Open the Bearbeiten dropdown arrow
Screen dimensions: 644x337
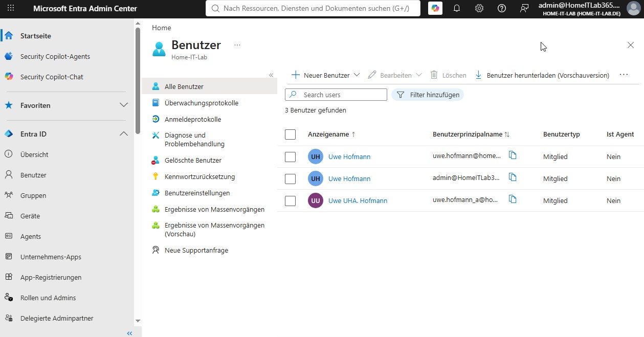[x=419, y=75]
